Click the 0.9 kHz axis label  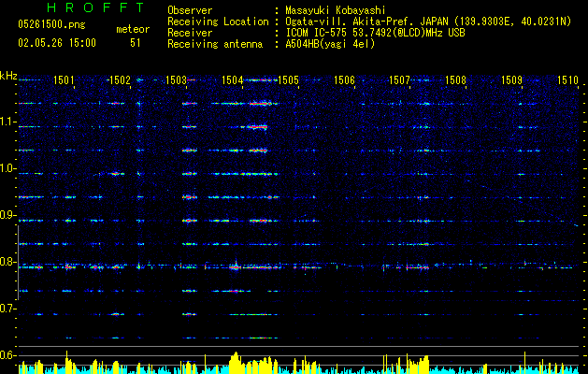8,215
